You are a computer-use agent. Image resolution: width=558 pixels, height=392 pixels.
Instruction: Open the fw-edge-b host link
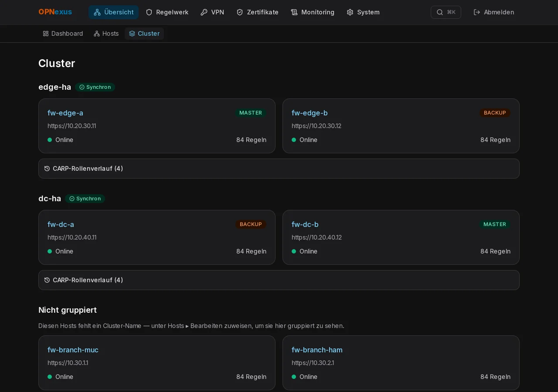pyautogui.click(x=310, y=113)
